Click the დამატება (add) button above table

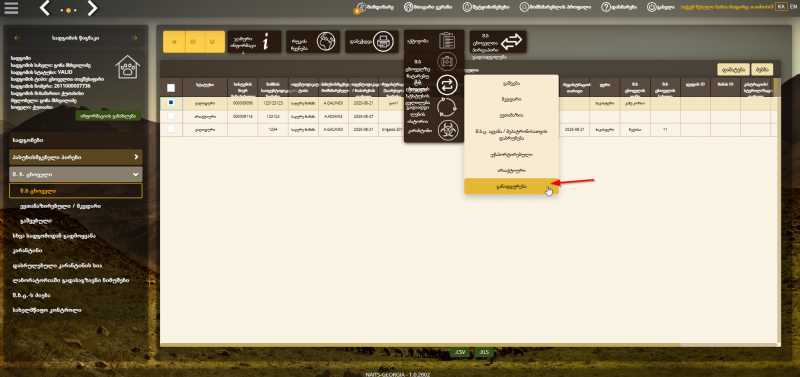pos(733,69)
